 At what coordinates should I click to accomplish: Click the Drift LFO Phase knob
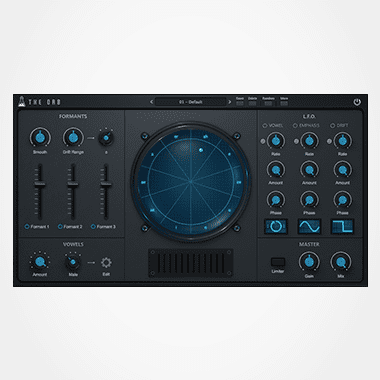[x=342, y=200]
